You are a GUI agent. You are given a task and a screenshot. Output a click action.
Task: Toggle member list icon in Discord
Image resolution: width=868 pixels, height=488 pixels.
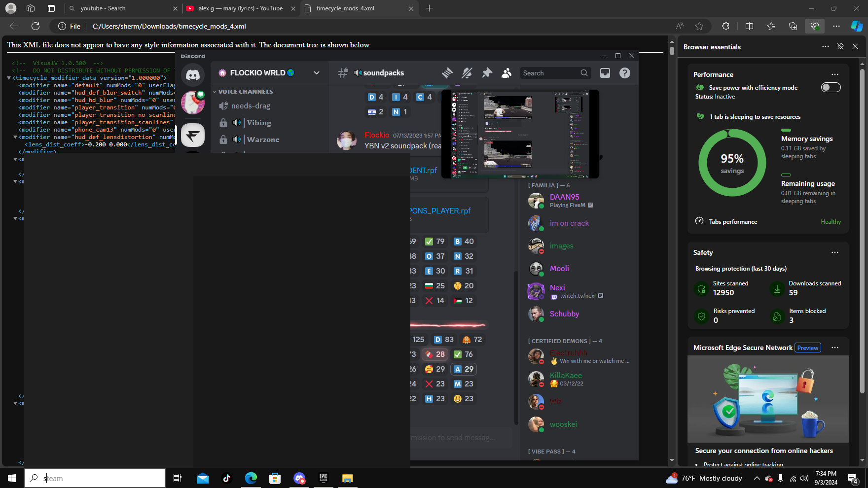coord(506,73)
